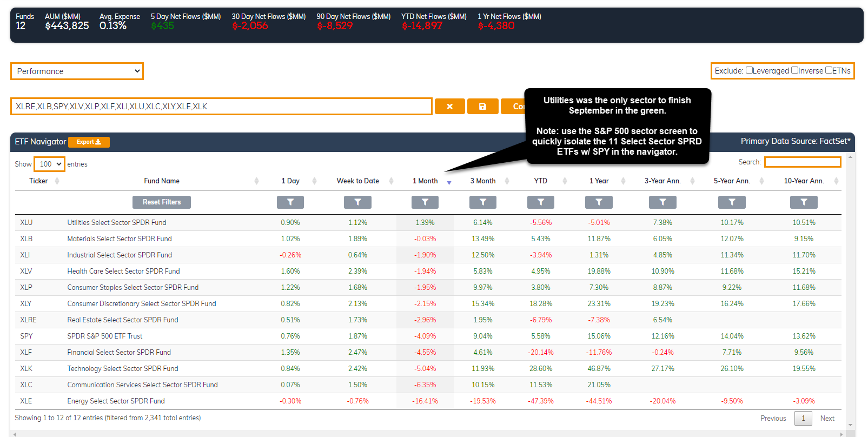Viewport: 868px width, 437px height.
Task: Select SPDR S&P 500 ETF Trust name
Action: 105,336
